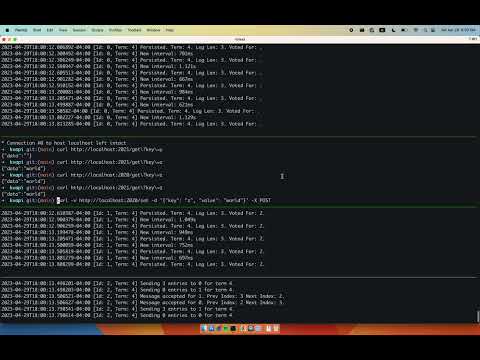Click the Focus moon icon in menu bar

tap(393, 30)
